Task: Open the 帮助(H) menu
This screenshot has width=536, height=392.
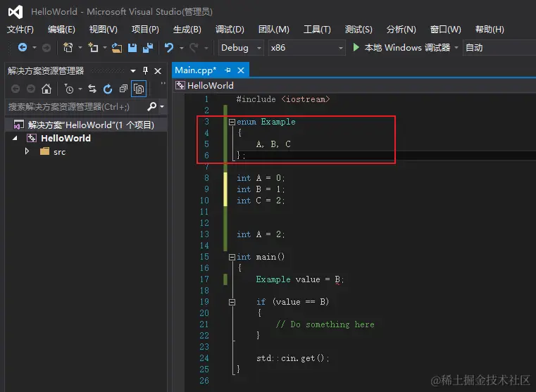Action: (490, 30)
